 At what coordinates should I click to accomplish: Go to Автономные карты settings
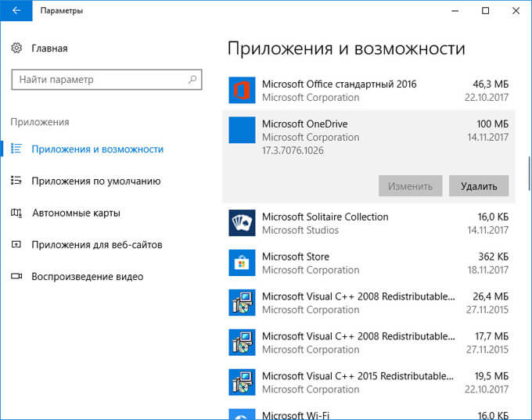[x=75, y=213]
